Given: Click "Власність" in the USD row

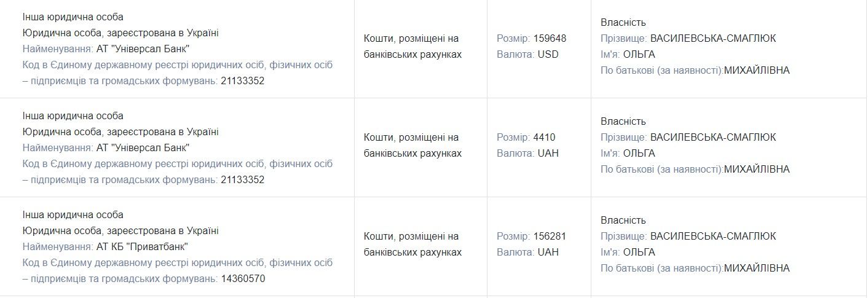Looking at the screenshot, I should tap(623, 22).
